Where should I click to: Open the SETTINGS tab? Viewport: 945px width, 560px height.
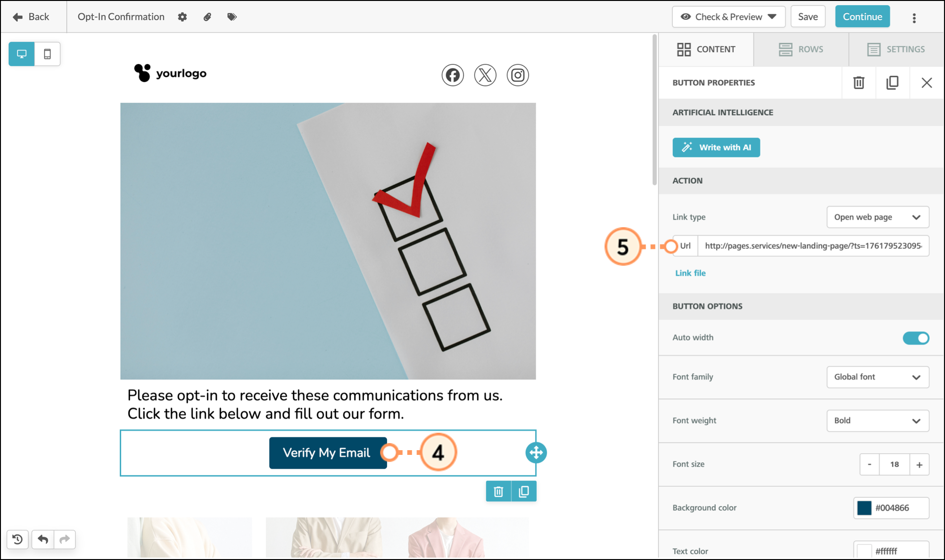pos(896,49)
